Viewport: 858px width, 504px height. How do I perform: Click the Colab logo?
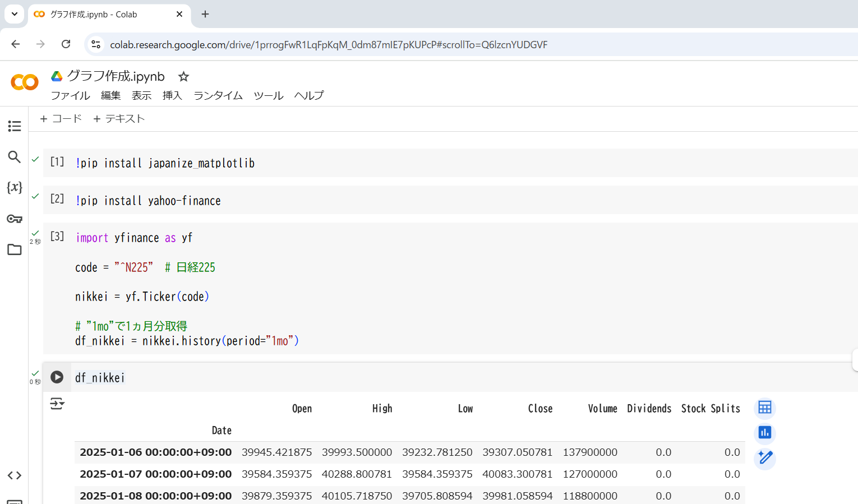coord(24,82)
